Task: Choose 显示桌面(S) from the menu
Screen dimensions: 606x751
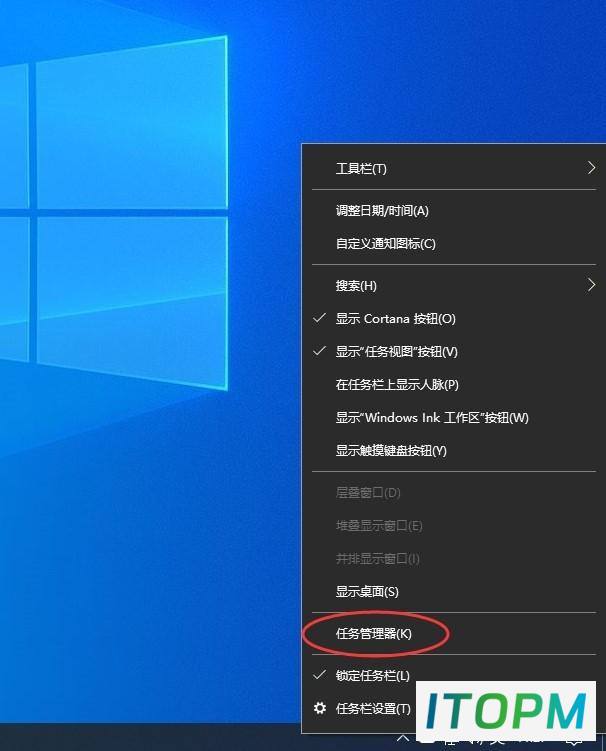Action: coord(454,592)
